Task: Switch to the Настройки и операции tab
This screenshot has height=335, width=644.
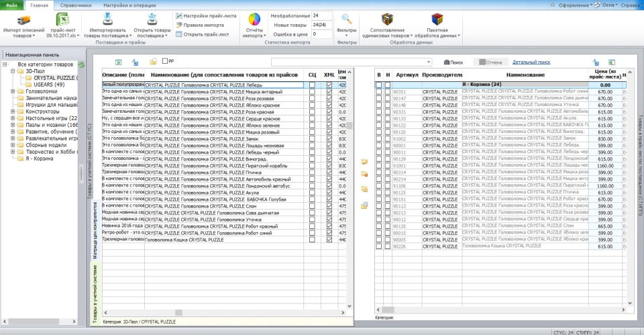Action: (x=129, y=5)
